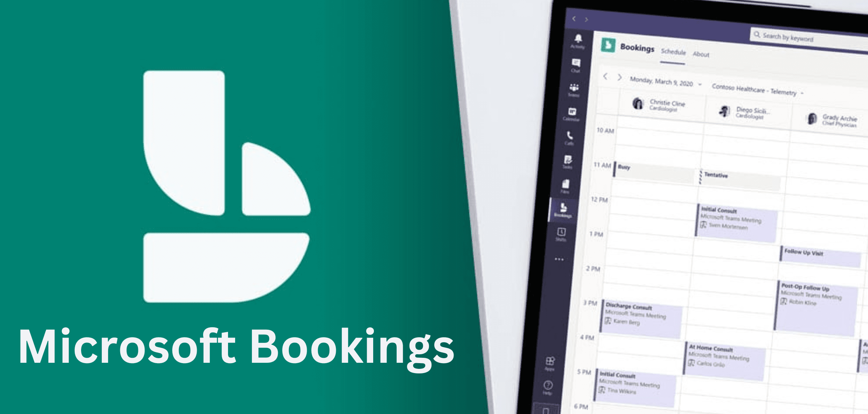Screen dimensions: 868x414
Task: Open At Home Consult with Carlos Grilo
Action: [725, 360]
